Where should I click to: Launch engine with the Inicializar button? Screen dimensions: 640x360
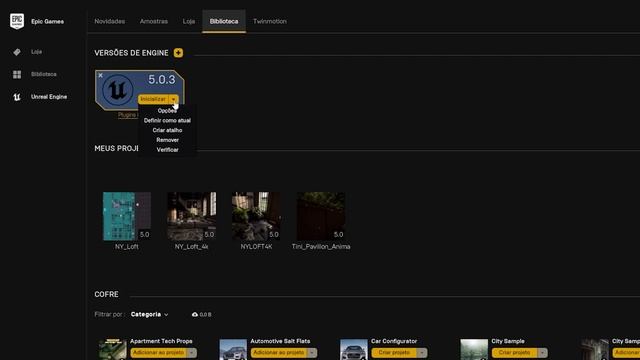tap(153, 99)
